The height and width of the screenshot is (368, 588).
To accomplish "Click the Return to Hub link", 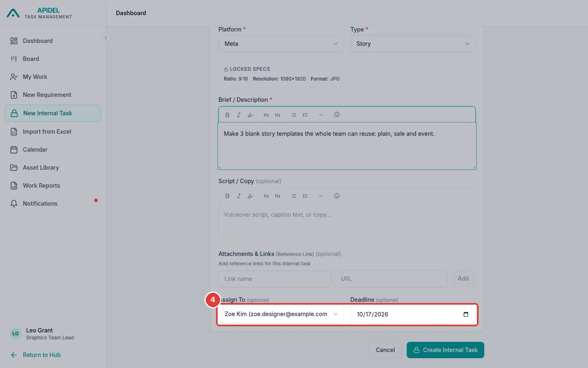I will 36,355.
